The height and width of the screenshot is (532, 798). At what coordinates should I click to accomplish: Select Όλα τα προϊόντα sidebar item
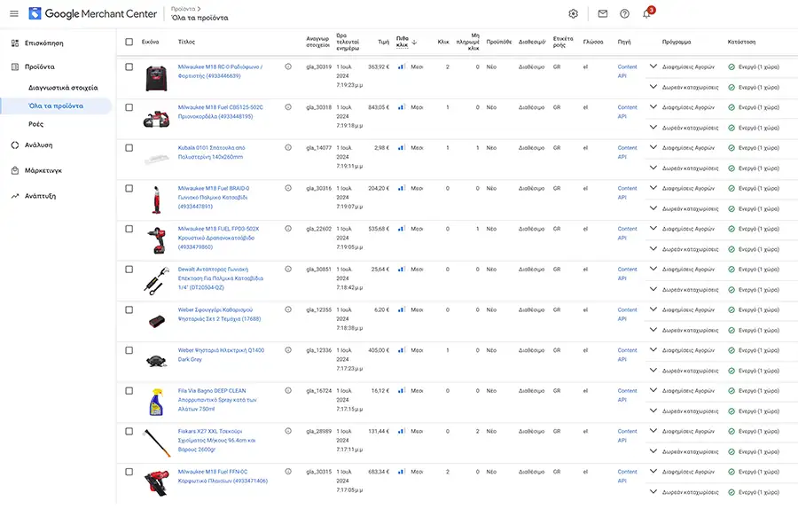[56, 106]
